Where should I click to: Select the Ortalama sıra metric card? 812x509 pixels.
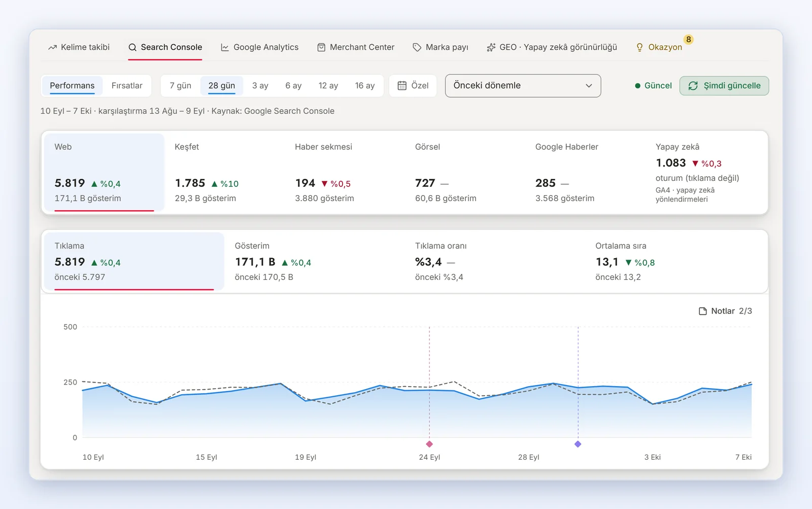click(x=675, y=262)
